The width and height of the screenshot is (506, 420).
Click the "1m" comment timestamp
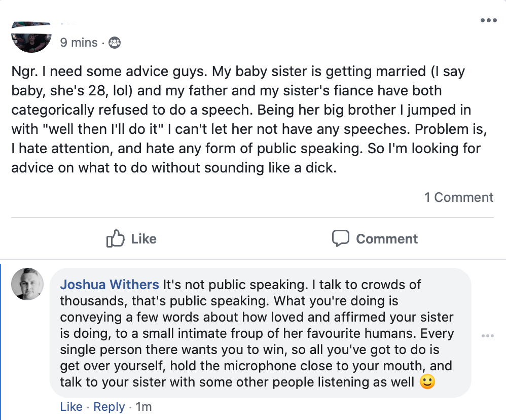coord(143,407)
